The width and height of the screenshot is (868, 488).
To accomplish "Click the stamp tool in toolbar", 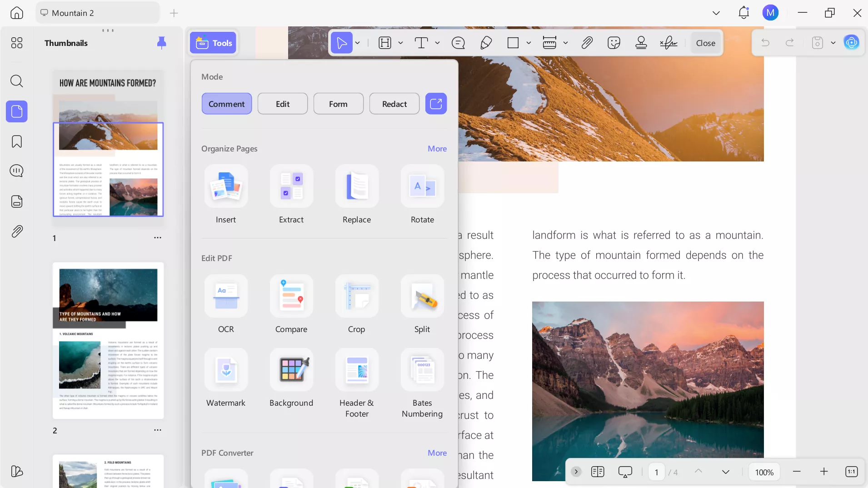I will 641,43.
